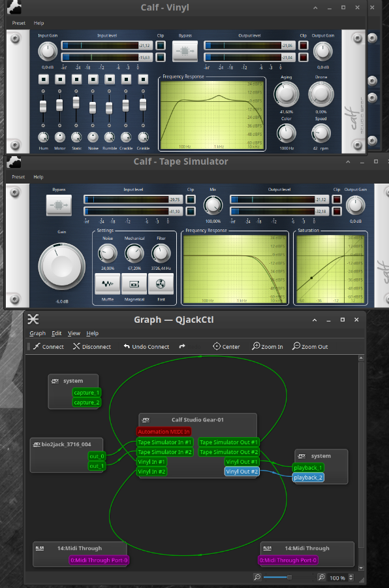Click the Aging knob in Vinyl
Image resolution: width=389 pixels, height=588 pixels.
pyautogui.click(x=287, y=93)
